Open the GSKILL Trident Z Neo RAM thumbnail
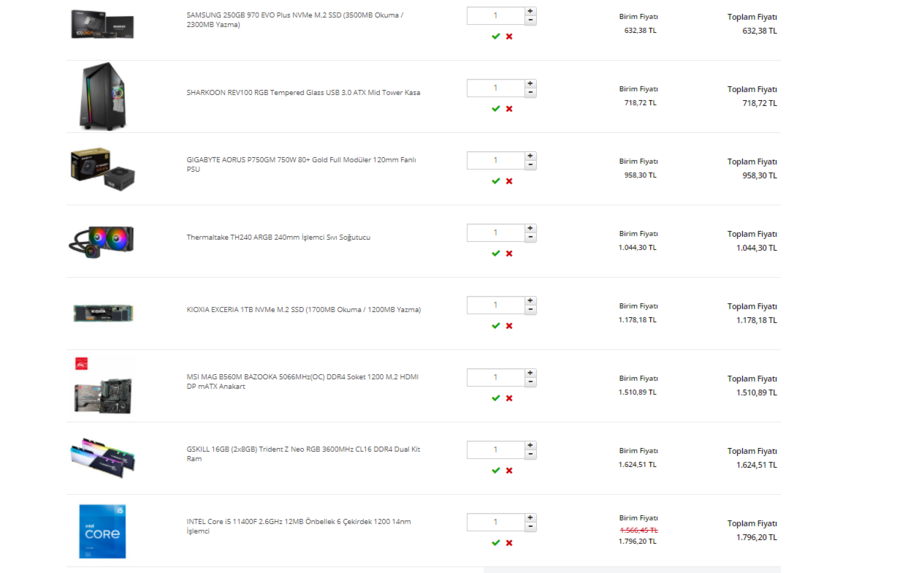The image size is (900, 573). point(102,457)
